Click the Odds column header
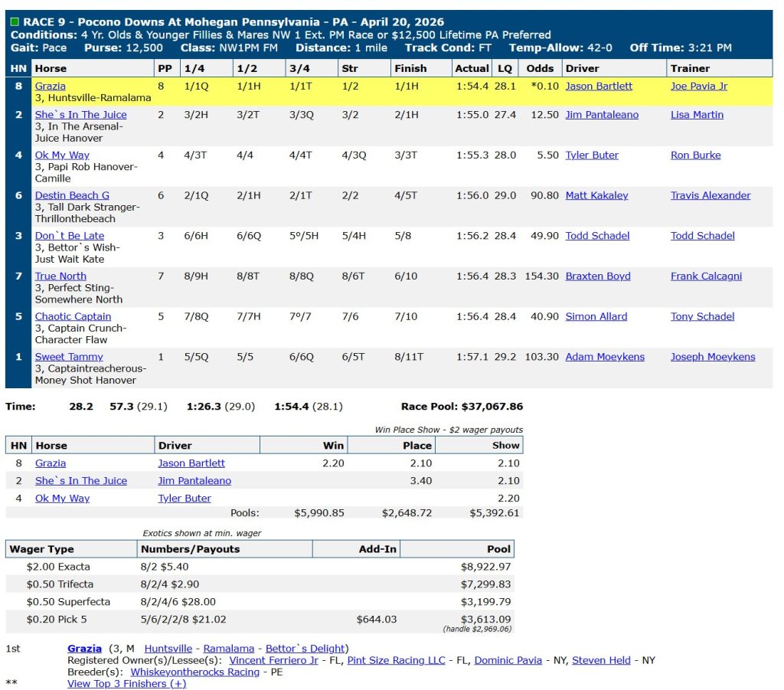Screen dimensions: 784x690 tap(541, 68)
